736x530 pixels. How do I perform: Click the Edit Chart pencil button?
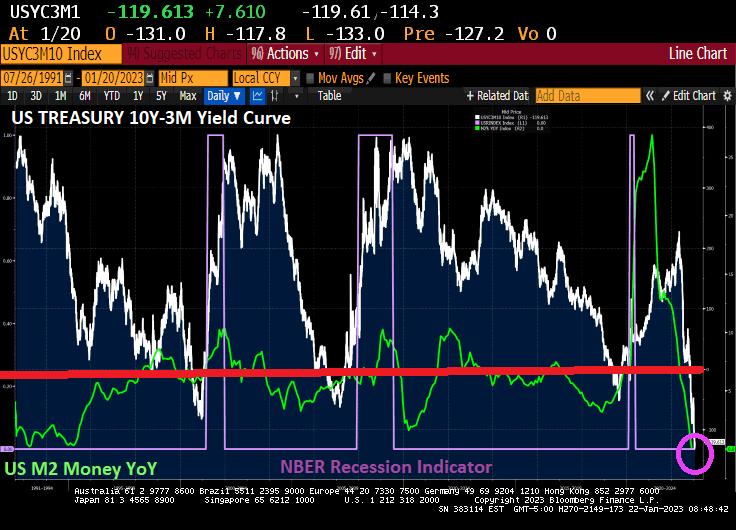(x=688, y=96)
